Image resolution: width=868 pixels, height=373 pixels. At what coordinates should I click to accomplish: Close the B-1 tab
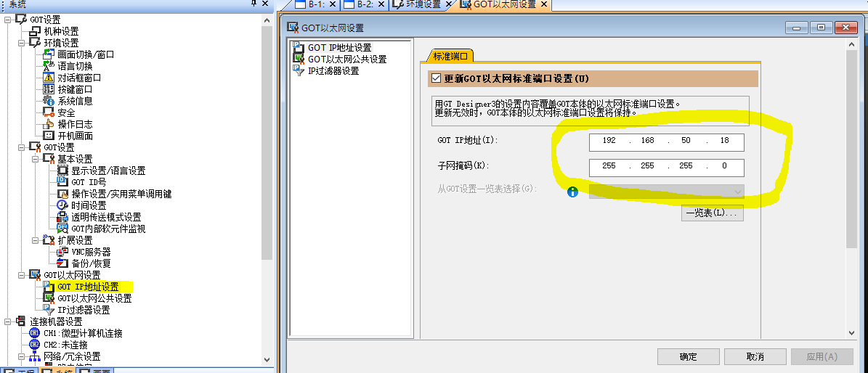[x=332, y=4]
